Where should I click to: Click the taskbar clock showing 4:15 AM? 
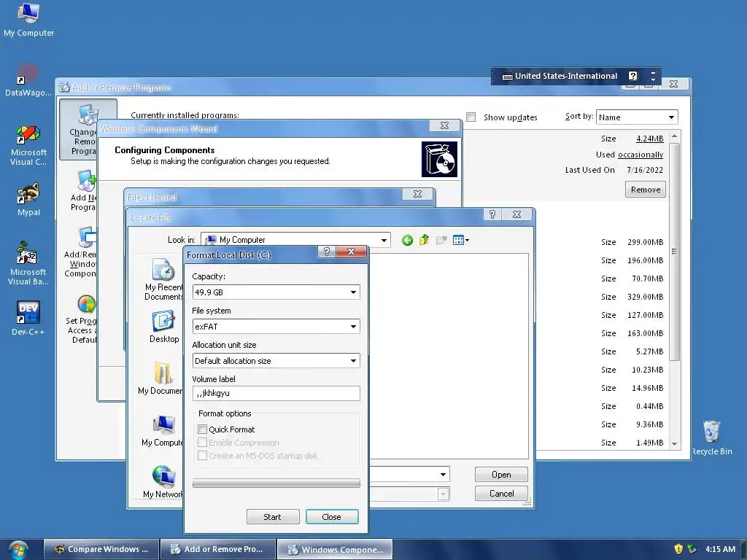coord(720,549)
